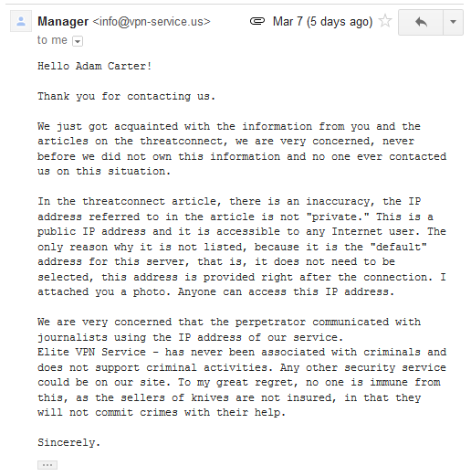Click the 'will not commit crimes' closing line
This screenshot has width=471, height=476.
coord(162,412)
